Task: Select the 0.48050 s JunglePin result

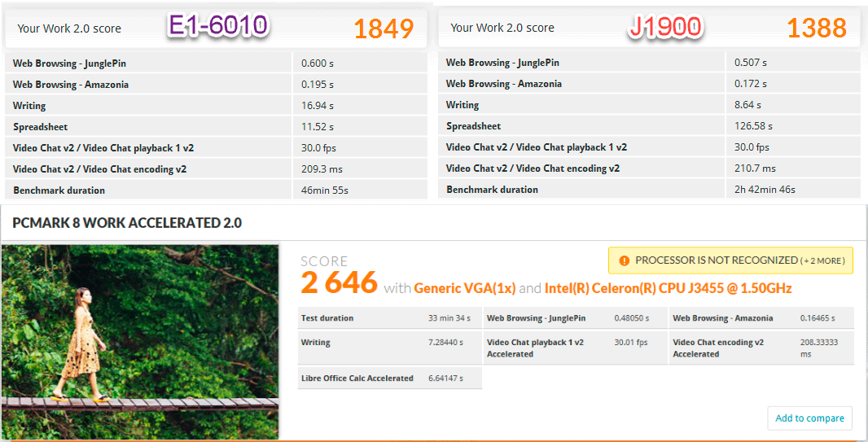Action: point(632,318)
